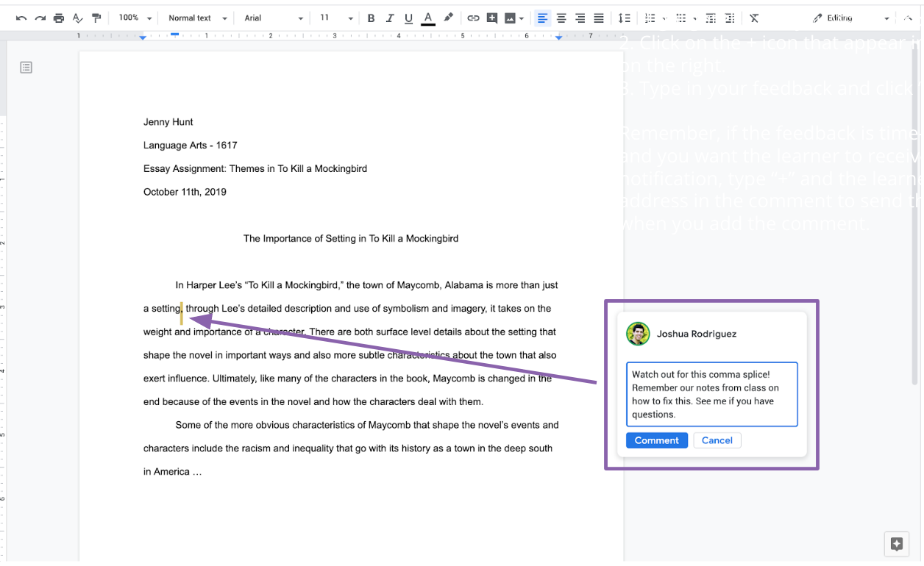Run spell check from toolbar

[77, 18]
